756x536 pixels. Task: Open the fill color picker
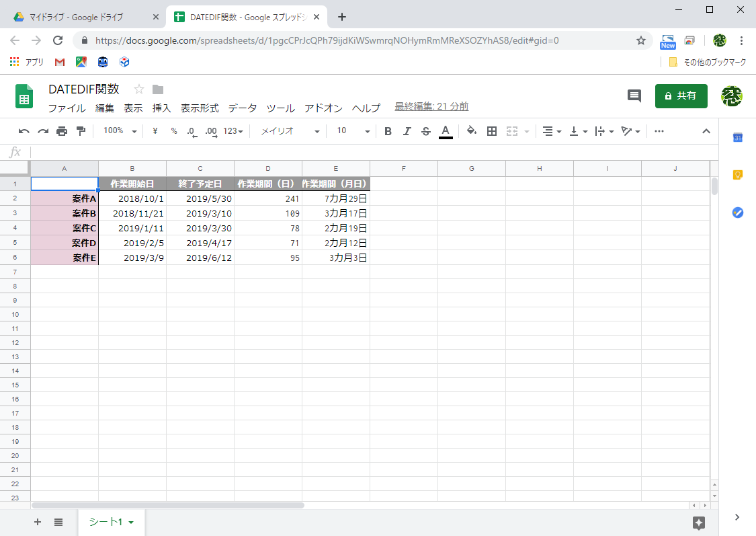[471, 130]
